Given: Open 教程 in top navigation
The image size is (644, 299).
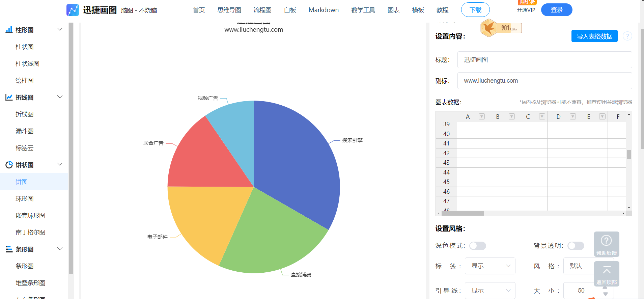Looking at the screenshot, I should pyautogui.click(x=442, y=10).
